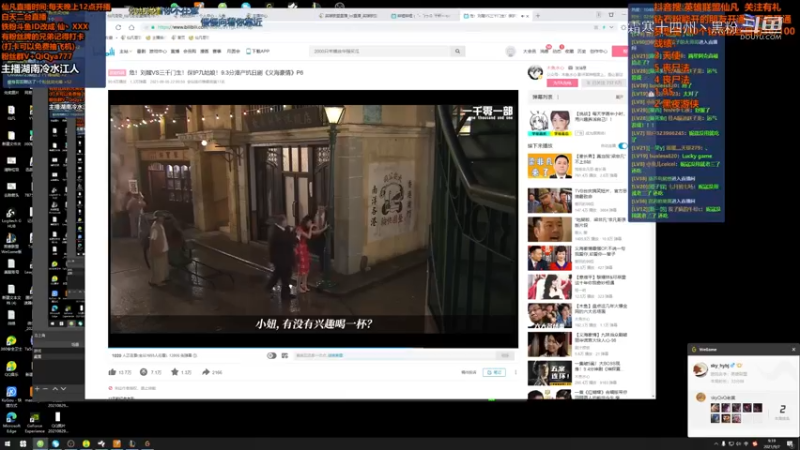Viewport: 800px width, 450px height.
Task: Click in the bilibili search input field
Action: click(x=380, y=51)
